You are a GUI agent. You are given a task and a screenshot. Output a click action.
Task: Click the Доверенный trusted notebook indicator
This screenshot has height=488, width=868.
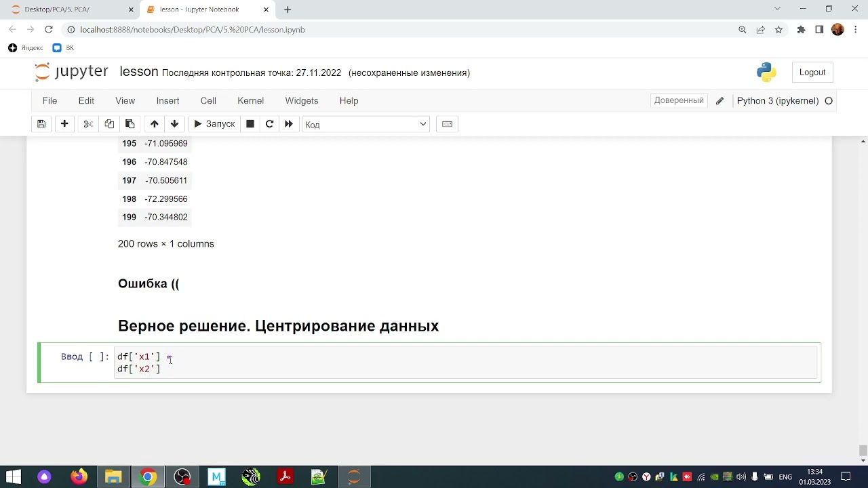click(x=679, y=100)
